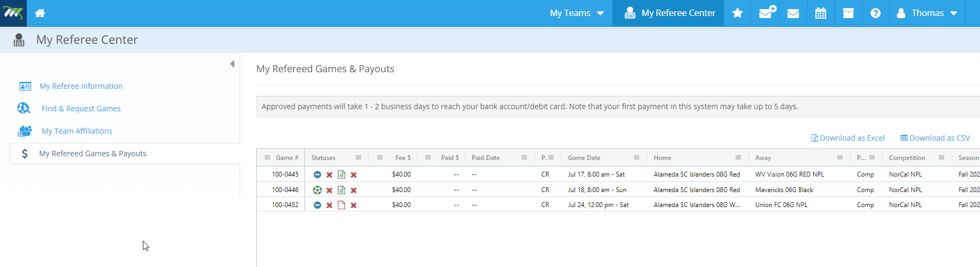Sort by the Season column header
Image resolution: width=980 pixels, height=267 pixels.
[969, 158]
